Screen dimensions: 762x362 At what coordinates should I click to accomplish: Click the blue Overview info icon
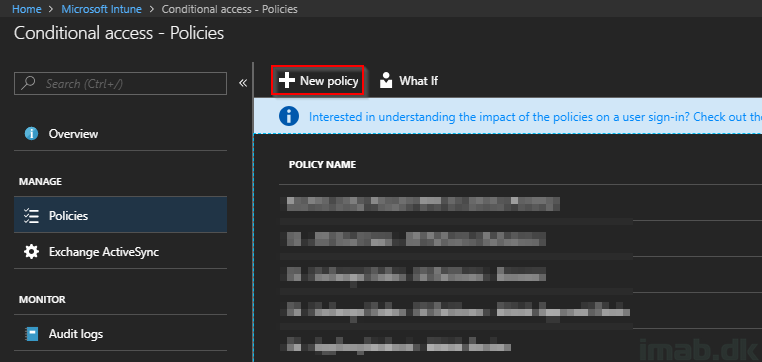(32, 134)
